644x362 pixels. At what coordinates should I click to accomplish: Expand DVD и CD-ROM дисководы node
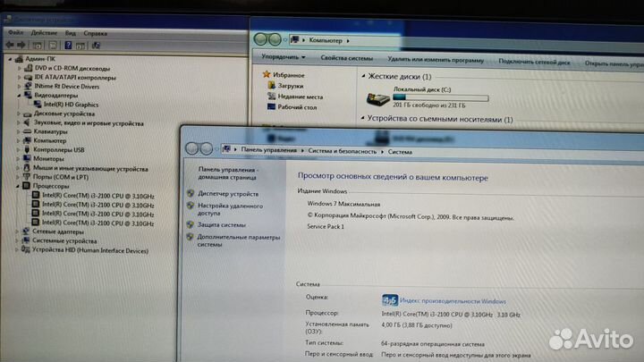20,68
